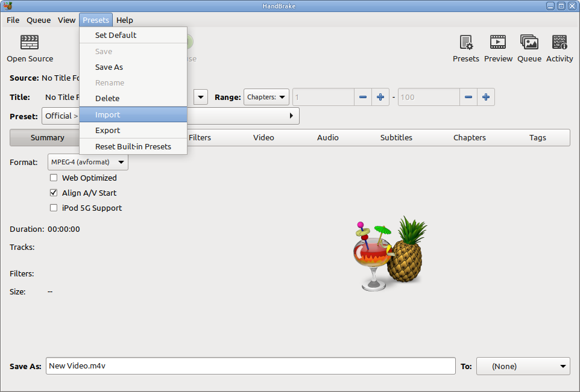The image size is (580, 392).
Task: Switch to the Audio tab
Action: (x=327, y=138)
